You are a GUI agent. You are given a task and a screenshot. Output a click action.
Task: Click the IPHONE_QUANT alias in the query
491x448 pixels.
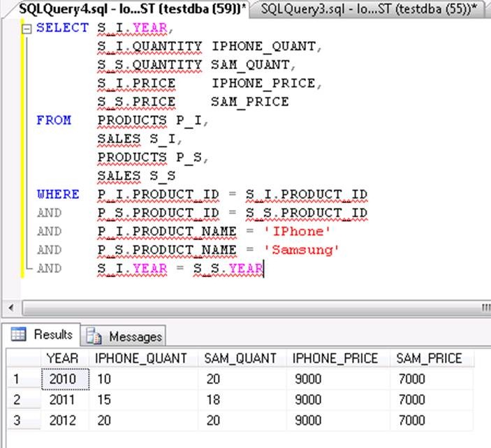click(x=264, y=47)
